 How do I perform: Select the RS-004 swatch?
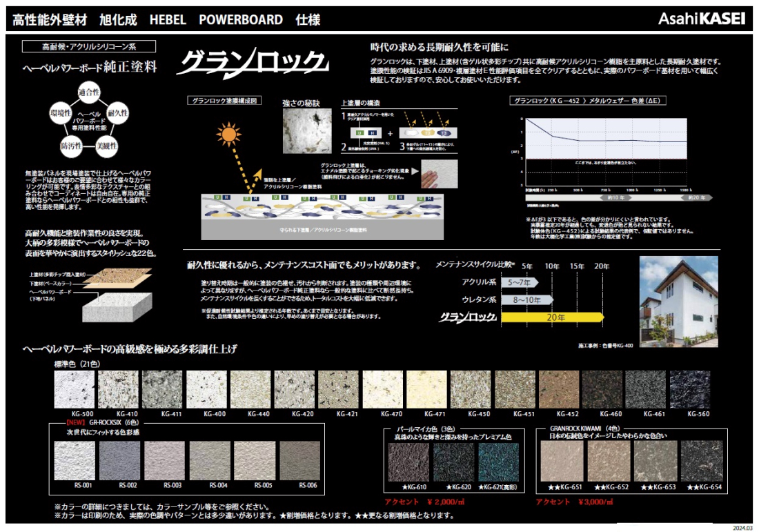pyautogui.click(x=210, y=460)
